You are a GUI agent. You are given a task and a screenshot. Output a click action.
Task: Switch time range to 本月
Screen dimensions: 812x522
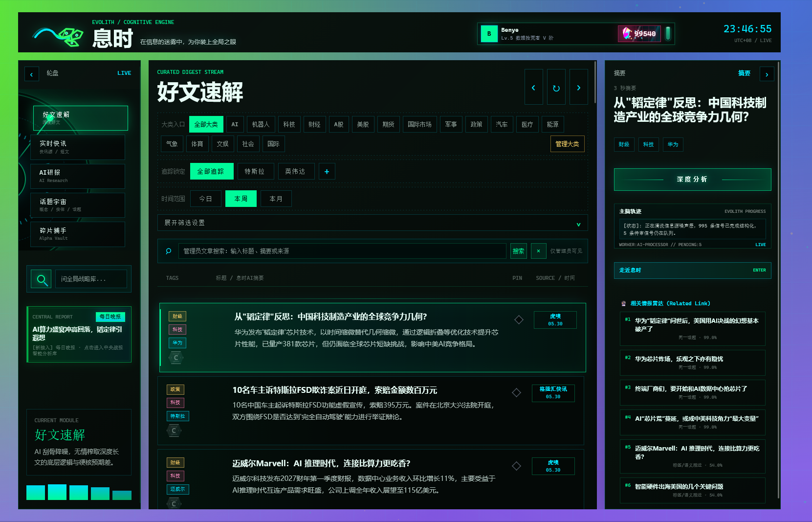tap(276, 199)
